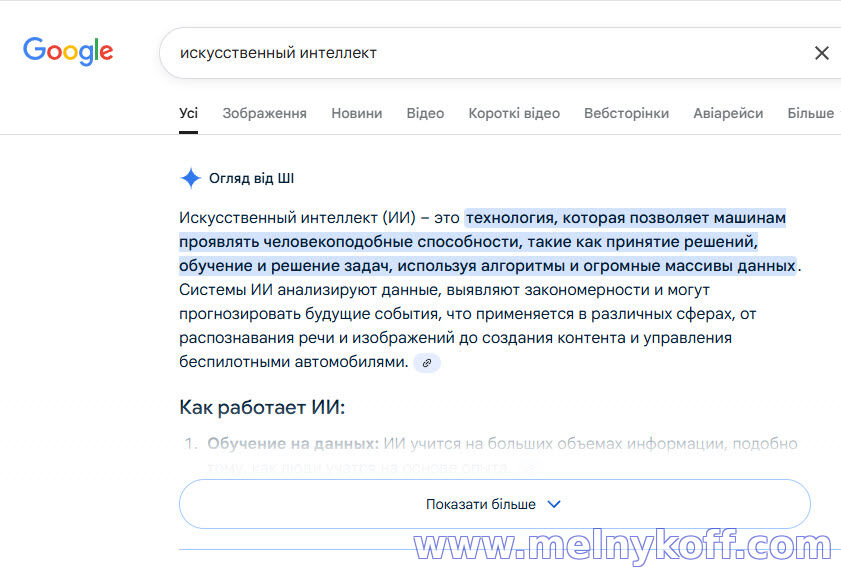Expand the overview with 'Показати більше'
The height and width of the screenshot is (577, 841).
click(494, 504)
